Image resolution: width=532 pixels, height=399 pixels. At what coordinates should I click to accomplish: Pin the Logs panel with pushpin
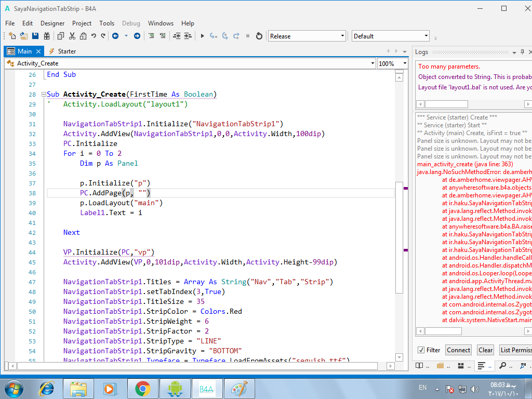(522, 52)
